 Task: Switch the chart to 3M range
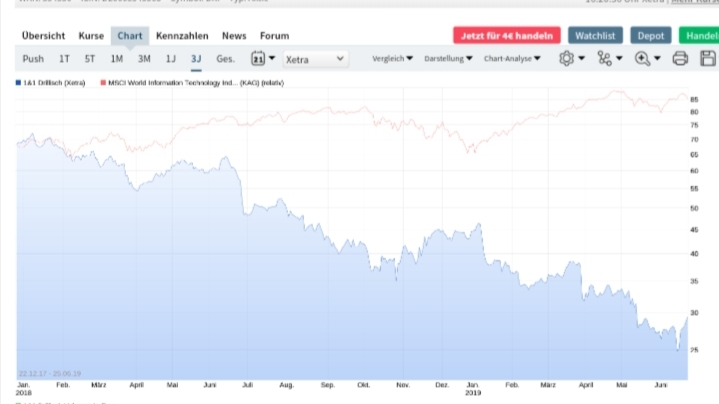[x=144, y=59]
